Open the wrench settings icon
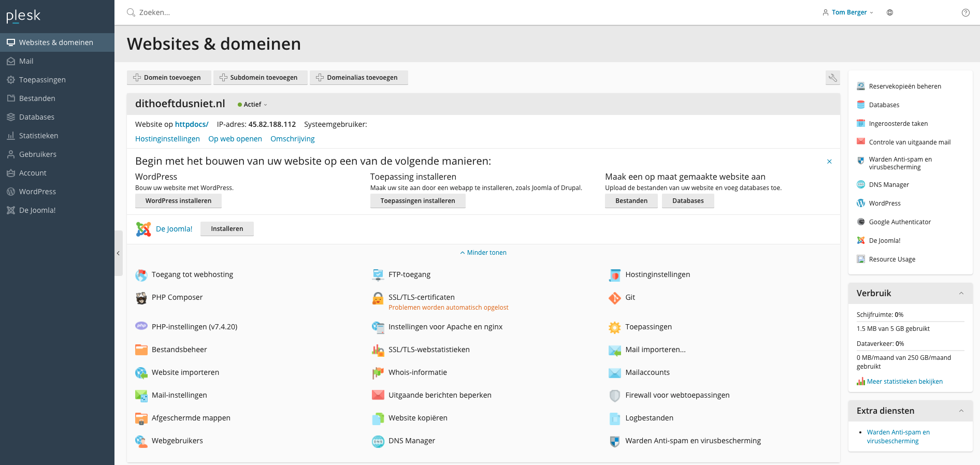 [x=832, y=78]
